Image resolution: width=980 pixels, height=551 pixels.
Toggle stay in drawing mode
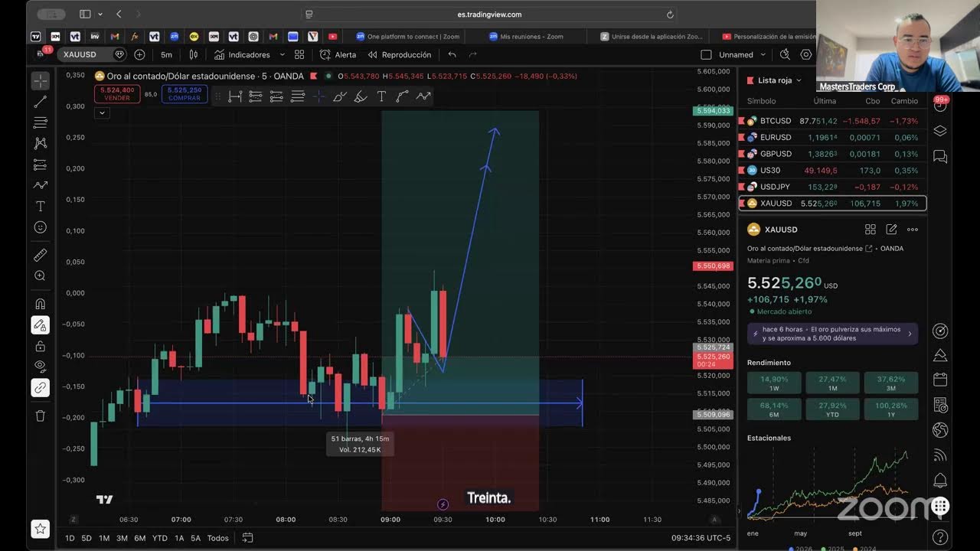[x=41, y=325]
